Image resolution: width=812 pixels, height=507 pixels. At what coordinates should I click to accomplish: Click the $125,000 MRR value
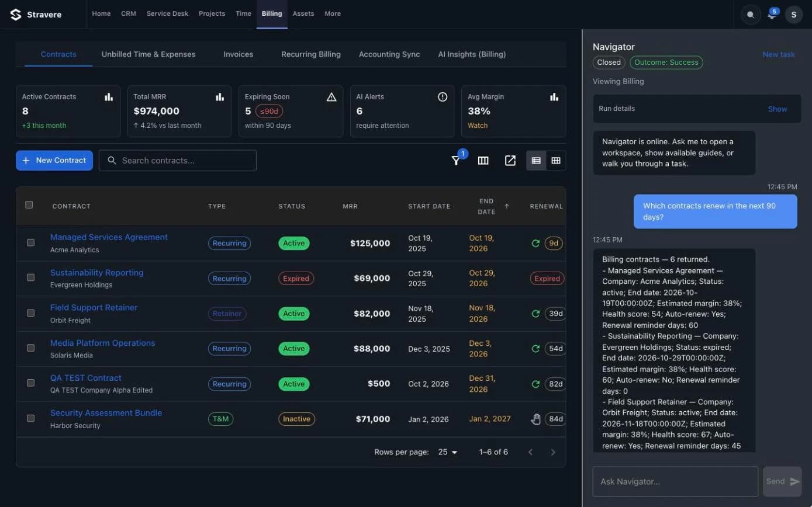point(370,243)
